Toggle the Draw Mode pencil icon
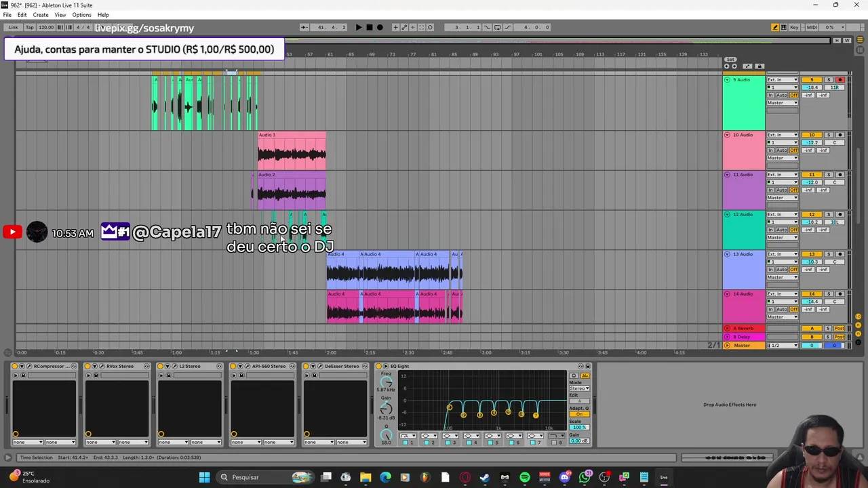The height and width of the screenshot is (488, 868). click(775, 27)
